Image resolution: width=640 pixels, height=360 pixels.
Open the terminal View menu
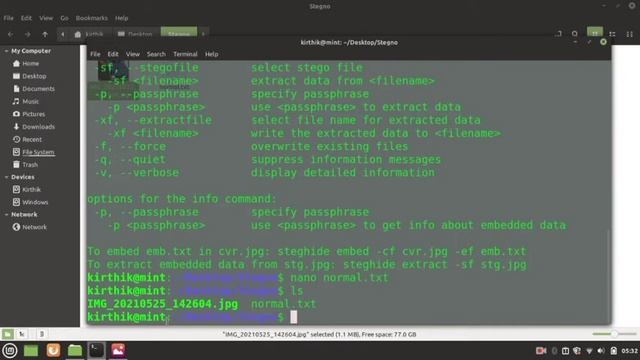(133, 54)
